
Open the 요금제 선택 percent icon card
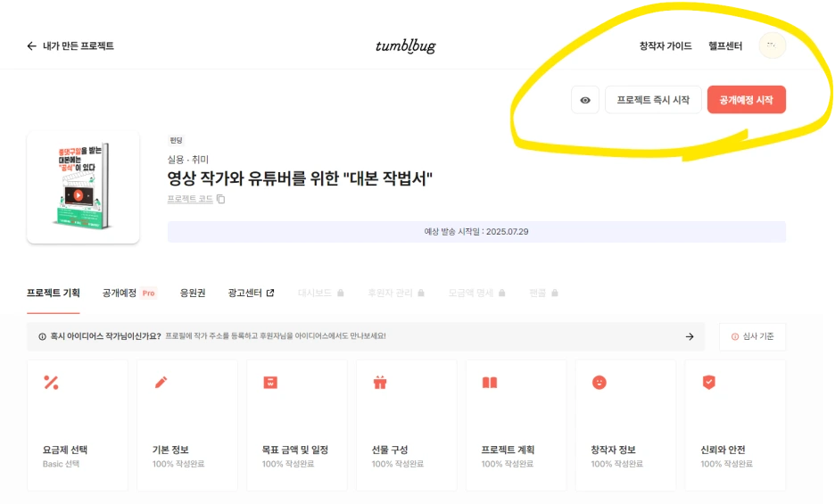(78, 426)
